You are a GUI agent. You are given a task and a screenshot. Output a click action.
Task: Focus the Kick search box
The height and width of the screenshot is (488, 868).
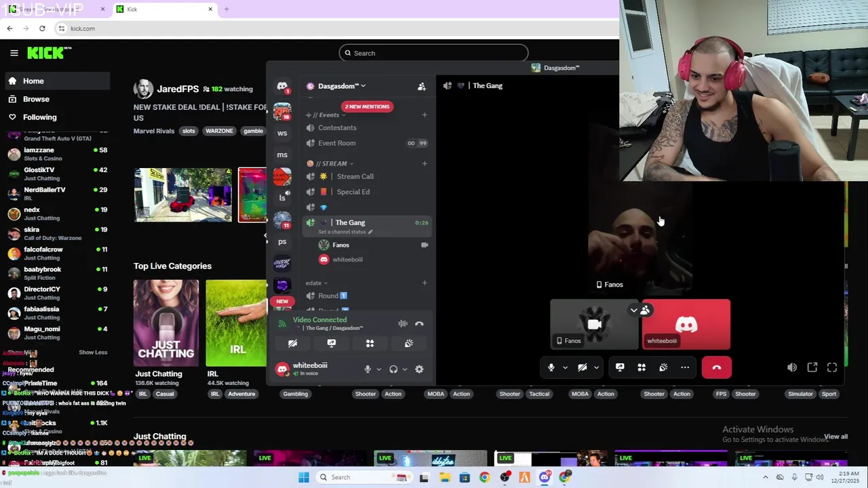pos(434,53)
